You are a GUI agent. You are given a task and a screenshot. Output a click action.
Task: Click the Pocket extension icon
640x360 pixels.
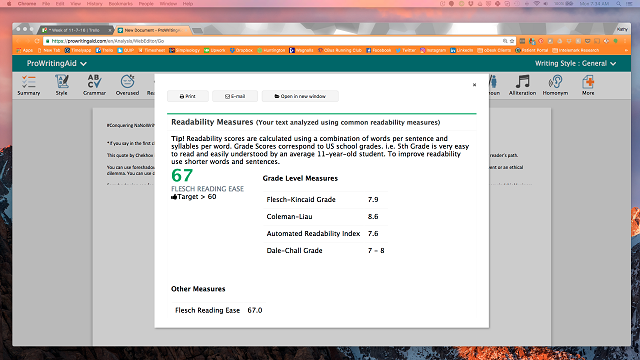pyautogui.click(x=588, y=41)
